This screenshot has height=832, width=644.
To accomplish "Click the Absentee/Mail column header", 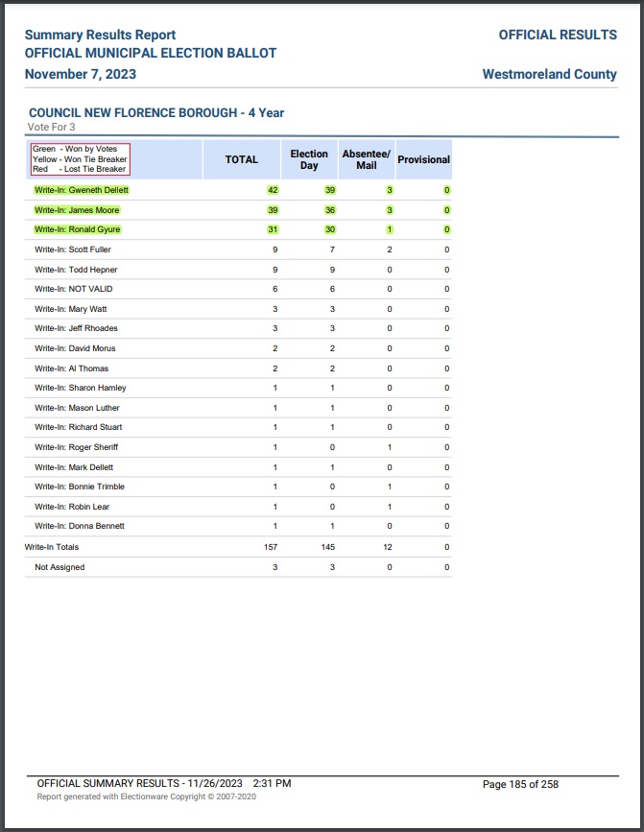I will click(x=366, y=159).
